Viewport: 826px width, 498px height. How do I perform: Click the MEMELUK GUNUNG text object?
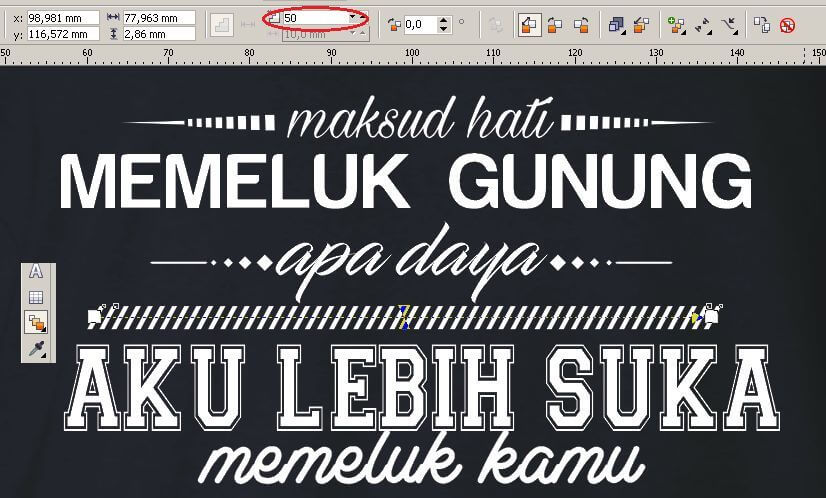[406, 181]
